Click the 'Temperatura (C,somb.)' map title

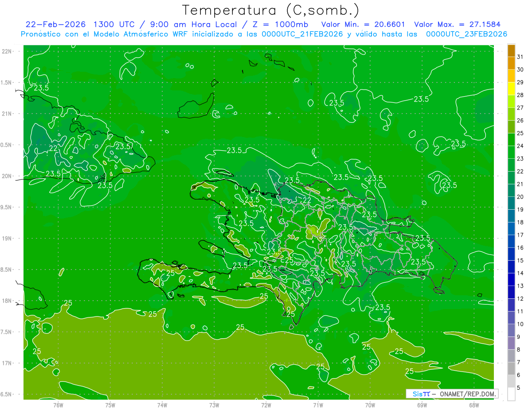[271, 10]
